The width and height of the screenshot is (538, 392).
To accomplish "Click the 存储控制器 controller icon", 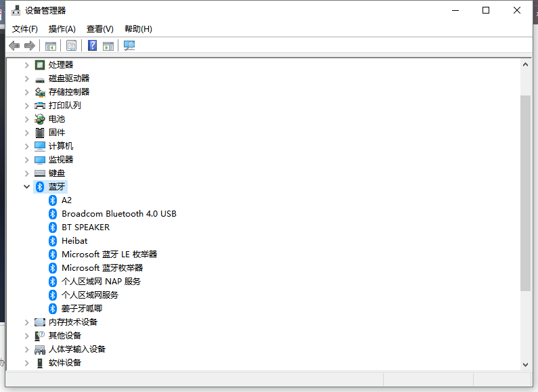I will point(40,92).
